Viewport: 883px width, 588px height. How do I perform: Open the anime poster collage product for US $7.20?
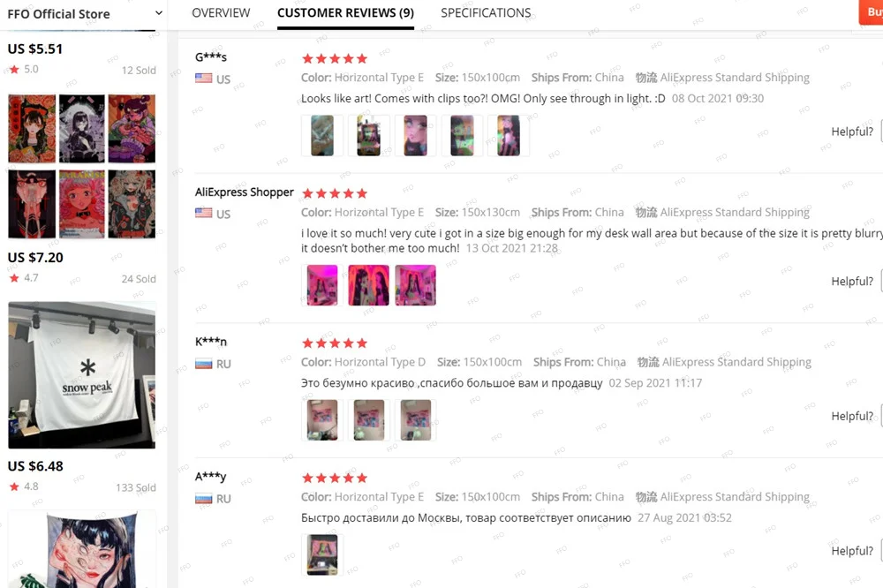click(81, 166)
